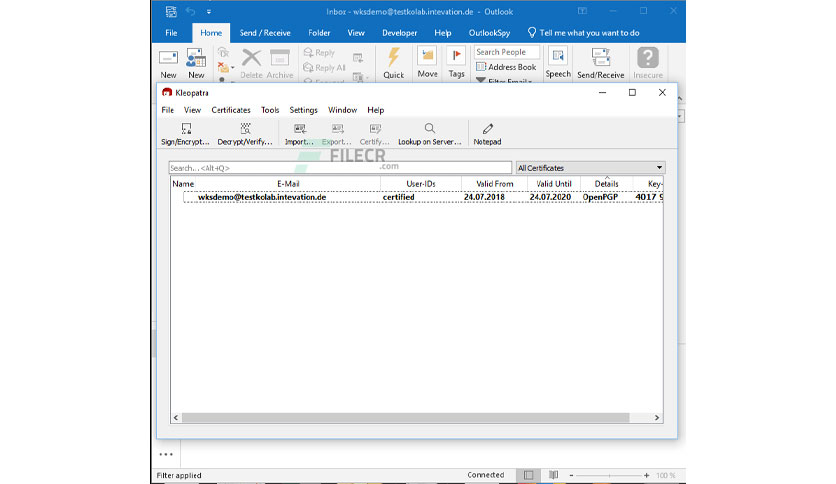Click Archive icon in Outlook ribbon

279,58
